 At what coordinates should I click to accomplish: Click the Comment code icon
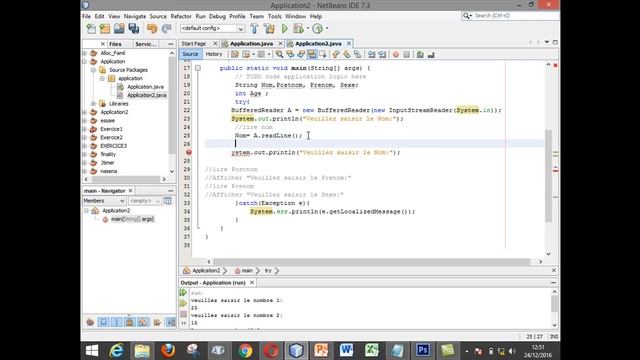(420, 54)
